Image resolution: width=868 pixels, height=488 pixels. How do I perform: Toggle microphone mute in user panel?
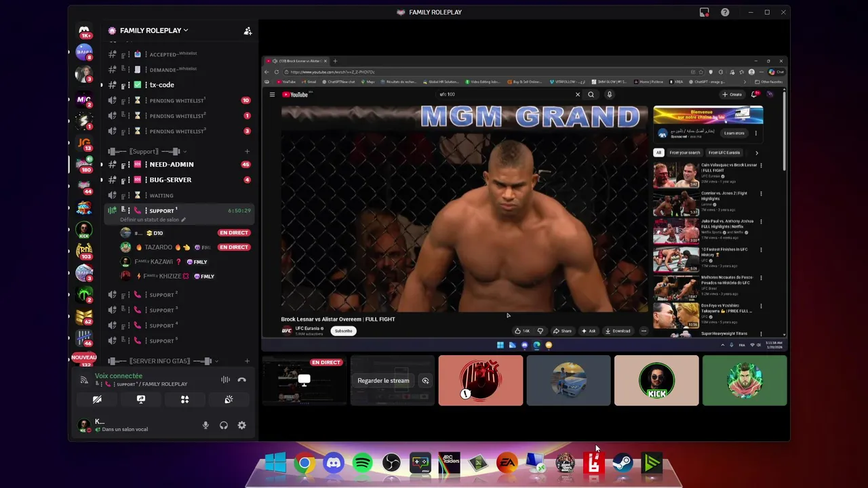coord(205,425)
